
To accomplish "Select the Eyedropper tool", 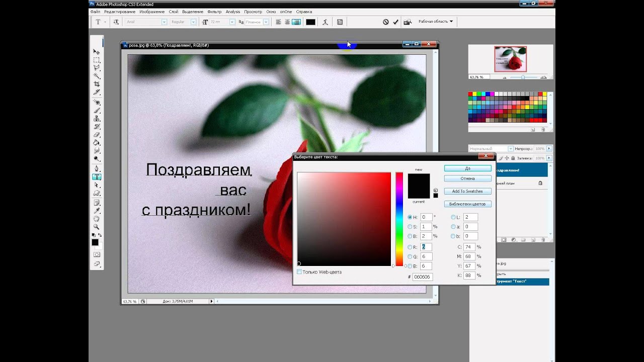I will tap(96, 211).
